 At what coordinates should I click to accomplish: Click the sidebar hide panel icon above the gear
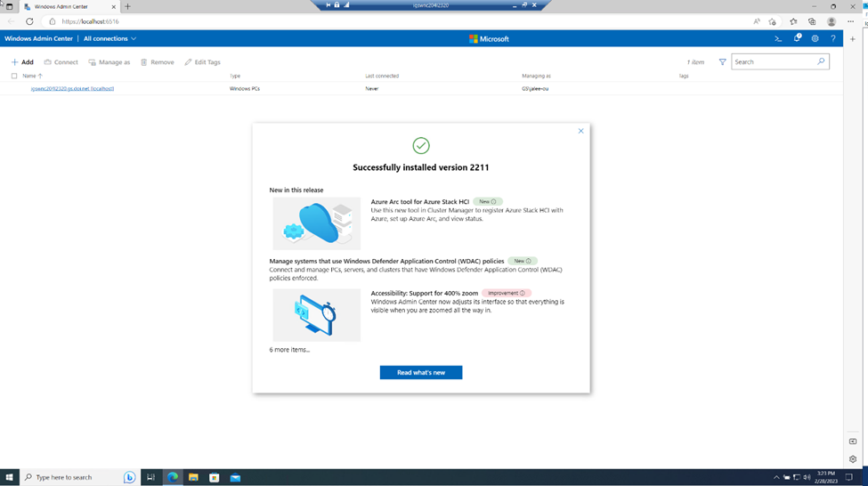[853, 441]
